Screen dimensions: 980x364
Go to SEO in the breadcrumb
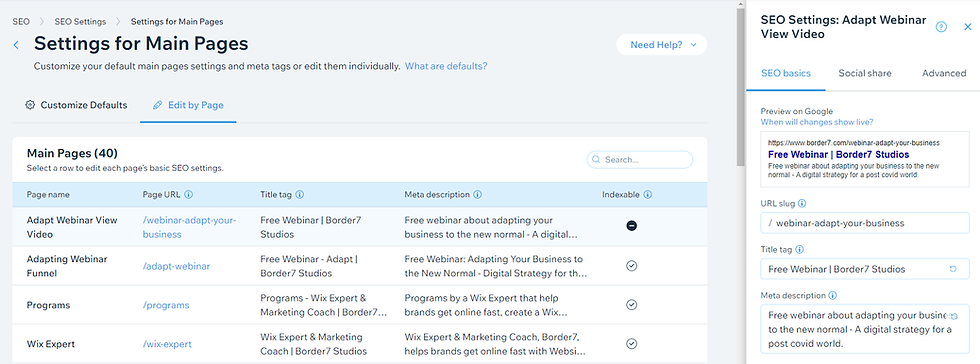click(x=21, y=21)
